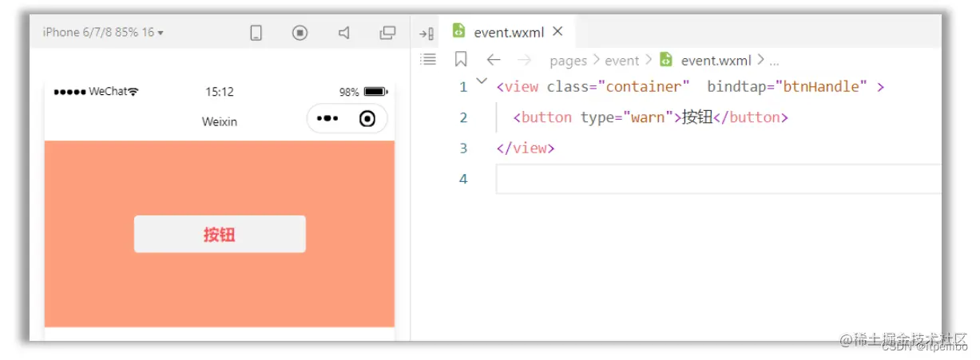Tap the red 按钮 button in simulator
Viewport: 980px width, 360px height.
(x=220, y=234)
